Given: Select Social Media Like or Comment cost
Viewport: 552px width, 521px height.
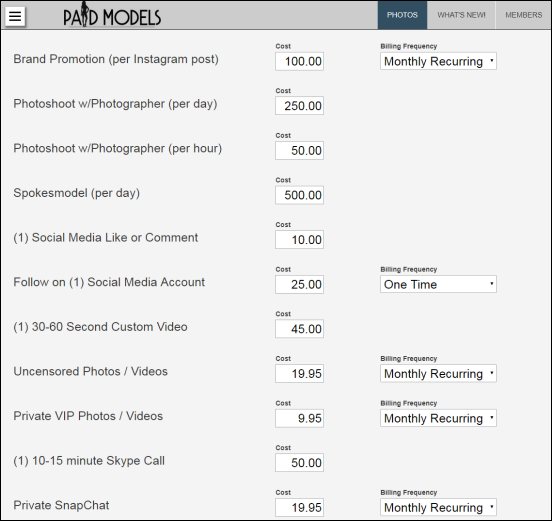Looking at the screenshot, I should pyautogui.click(x=299, y=240).
